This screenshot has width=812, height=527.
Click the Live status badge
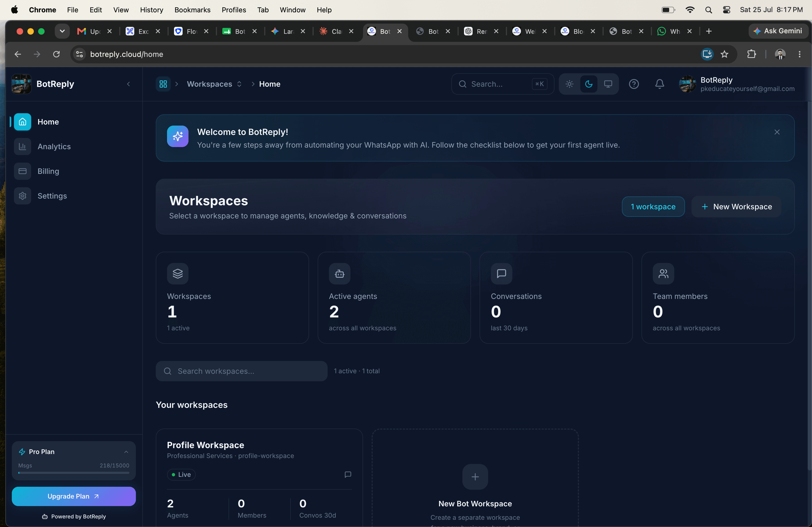pos(181,474)
